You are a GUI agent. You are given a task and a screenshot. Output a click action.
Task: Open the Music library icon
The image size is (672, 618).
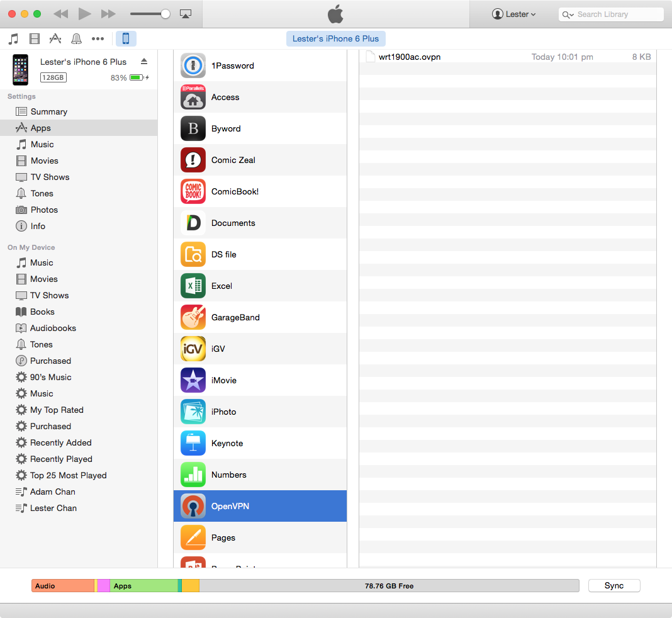click(x=13, y=39)
